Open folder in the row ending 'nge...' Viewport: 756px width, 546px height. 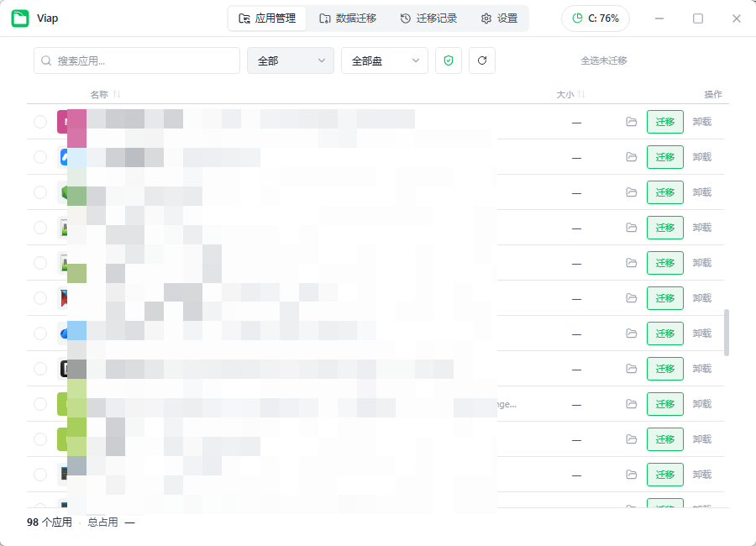(631, 404)
